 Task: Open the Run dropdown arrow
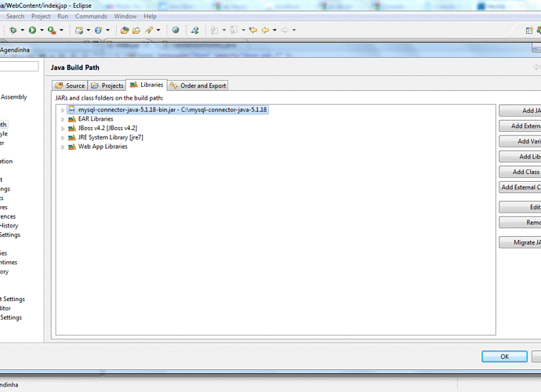pyautogui.click(x=42, y=31)
